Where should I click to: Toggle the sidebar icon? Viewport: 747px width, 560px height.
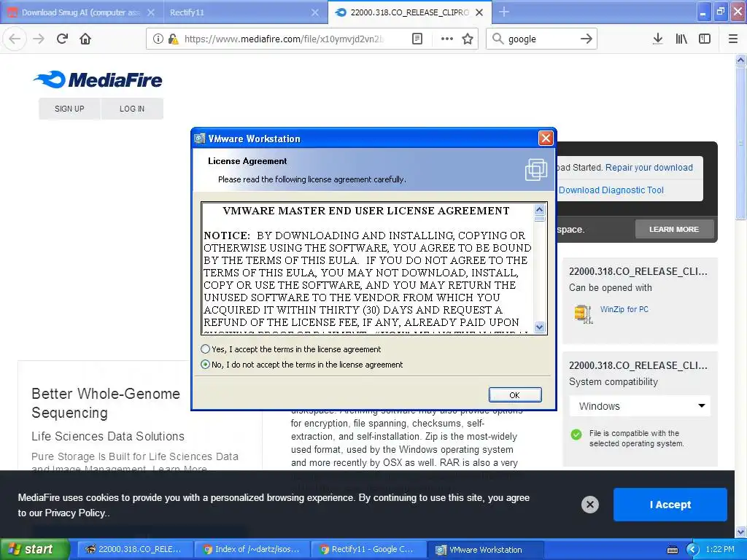tap(705, 39)
